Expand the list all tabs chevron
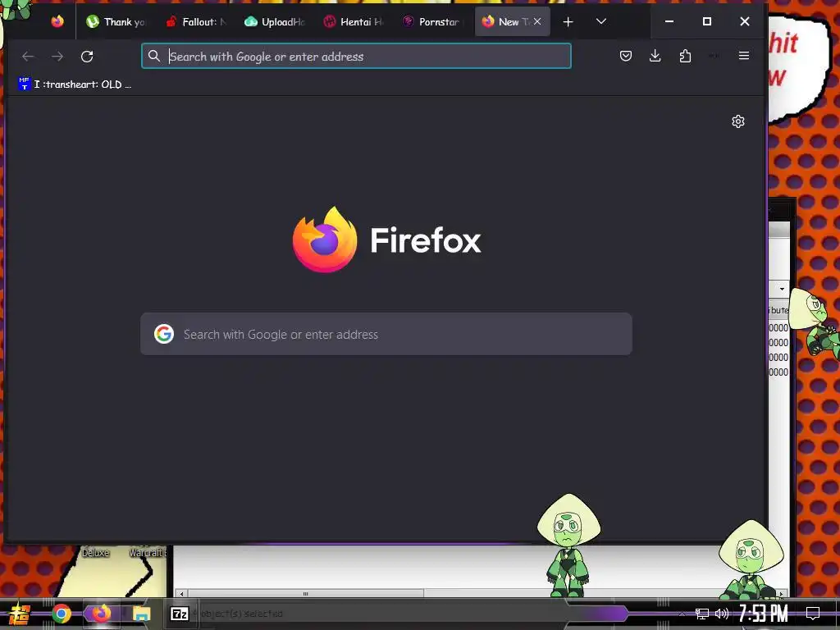This screenshot has width=840, height=630. 601,21
